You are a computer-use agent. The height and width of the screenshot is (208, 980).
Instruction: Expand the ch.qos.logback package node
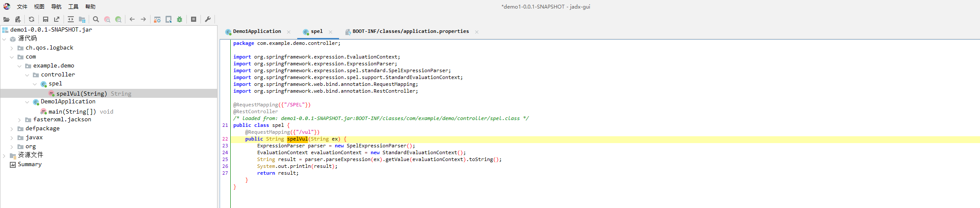coord(12,48)
